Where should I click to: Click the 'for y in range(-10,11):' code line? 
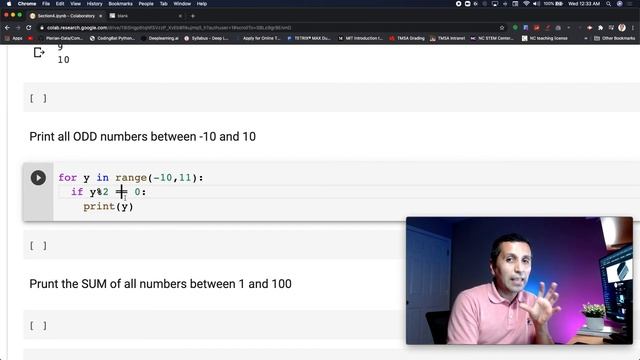(131, 178)
